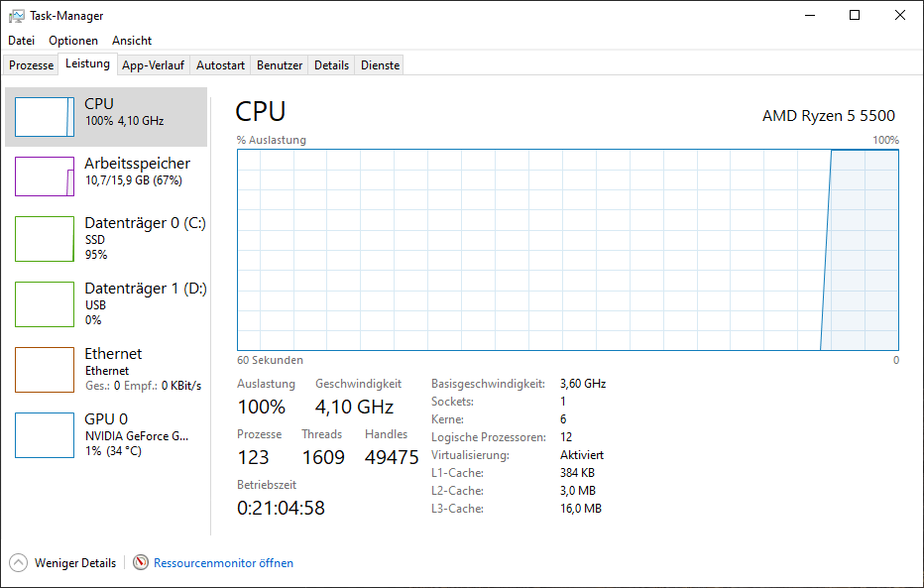Open the Autostart tab
Screen dimensions: 924x588
219,63
